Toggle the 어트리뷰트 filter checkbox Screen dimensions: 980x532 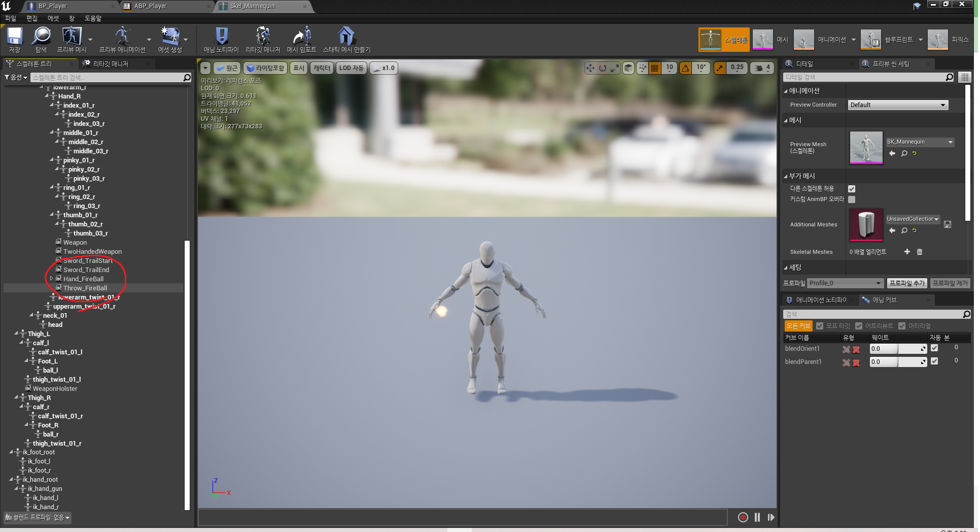[859, 326]
